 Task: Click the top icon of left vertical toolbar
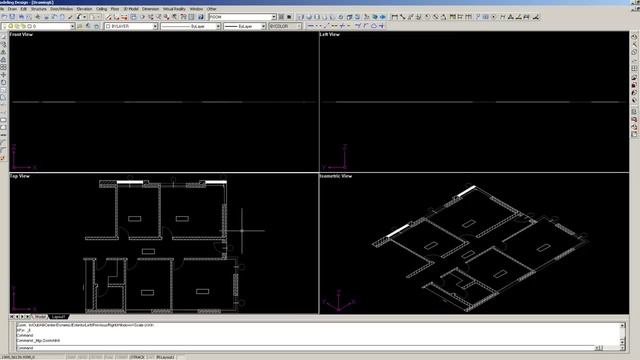click(x=3, y=37)
